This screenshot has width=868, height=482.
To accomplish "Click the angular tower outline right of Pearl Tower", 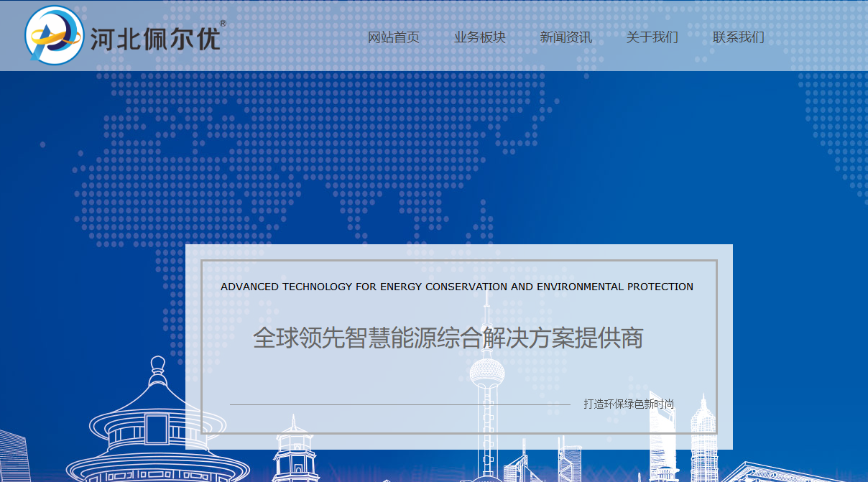I will [571, 460].
